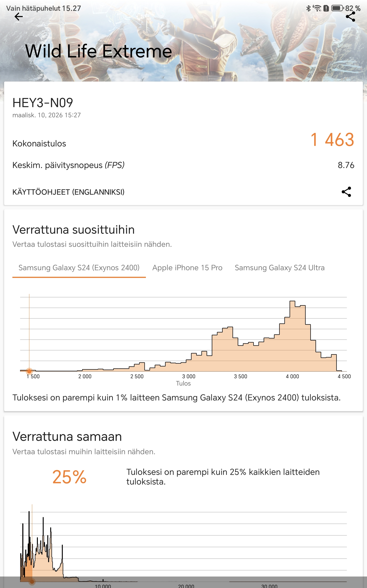
Task: Open the KÄYTTÖOHJEET (ENGLANNIKSI) link
Action: point(68,192)
